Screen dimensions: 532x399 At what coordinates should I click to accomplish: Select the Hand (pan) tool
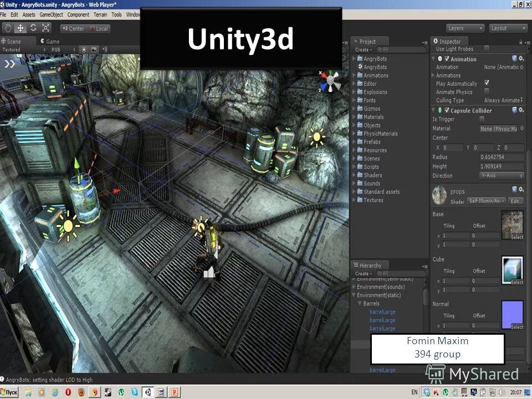tap(8, 28)
